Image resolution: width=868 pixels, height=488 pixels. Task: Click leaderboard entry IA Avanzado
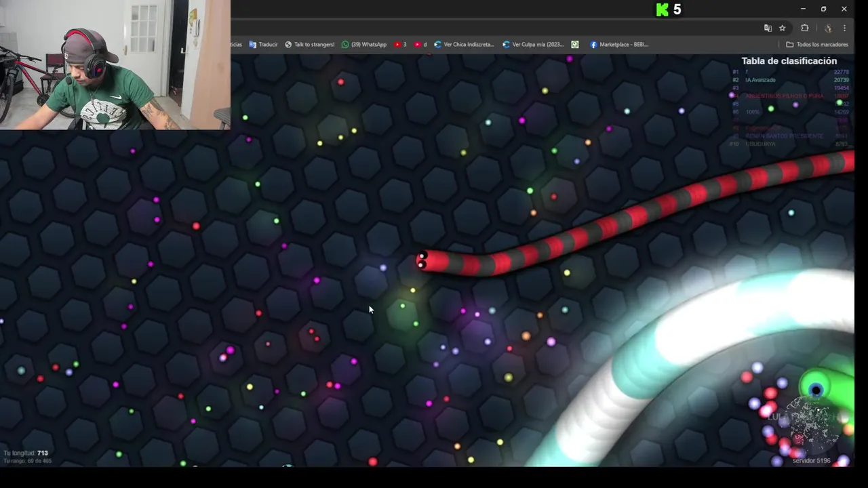tap(760, 80)
